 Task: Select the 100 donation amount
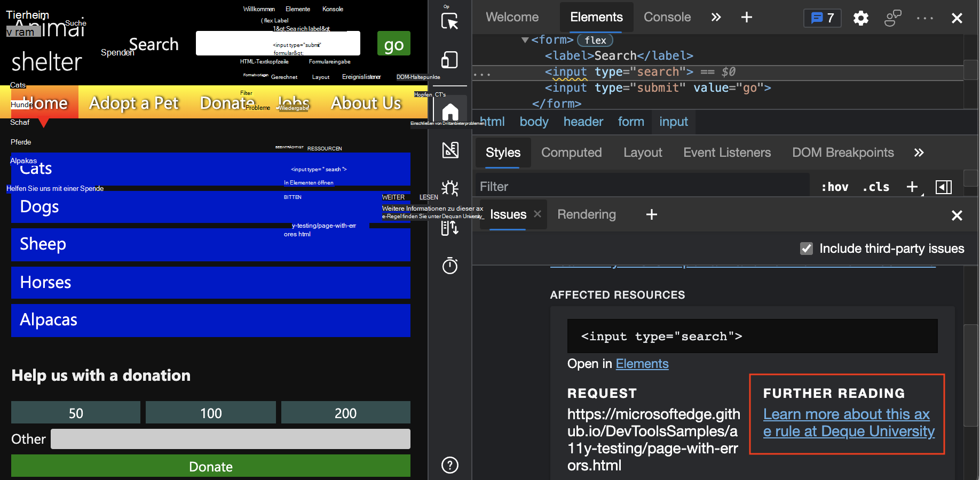point(211,412)
